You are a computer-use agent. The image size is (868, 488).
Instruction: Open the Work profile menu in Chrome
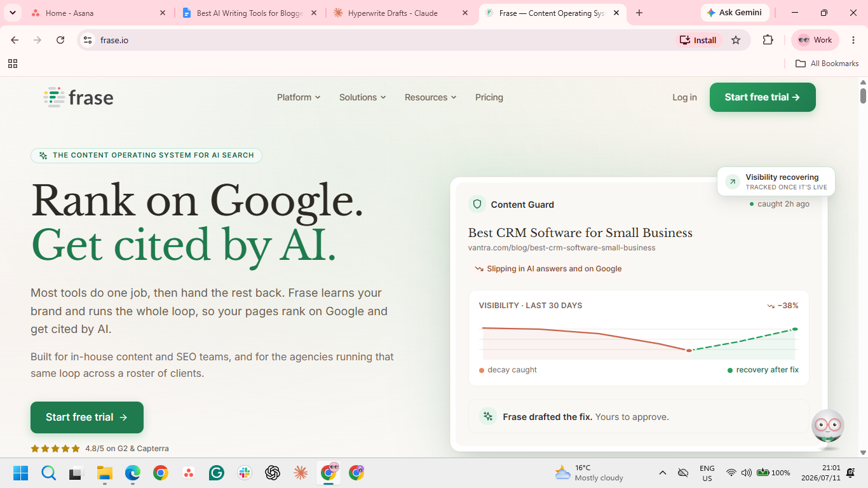pyautogui.click(x=815, y=40)
